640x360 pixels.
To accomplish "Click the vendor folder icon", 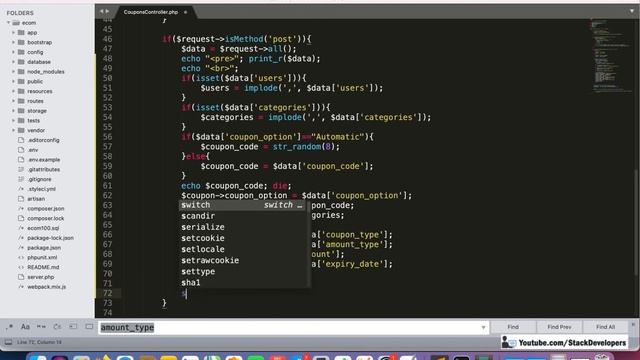I will click(21, 130).
